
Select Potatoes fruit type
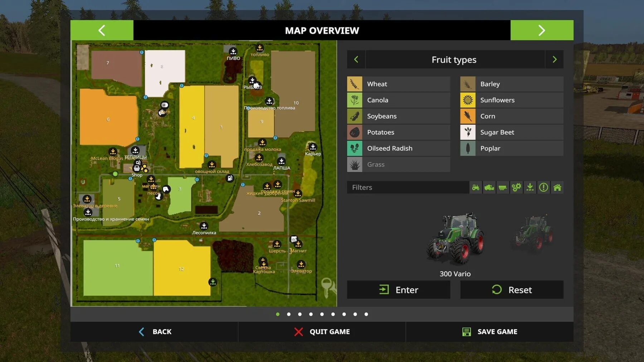pos(399,132)
